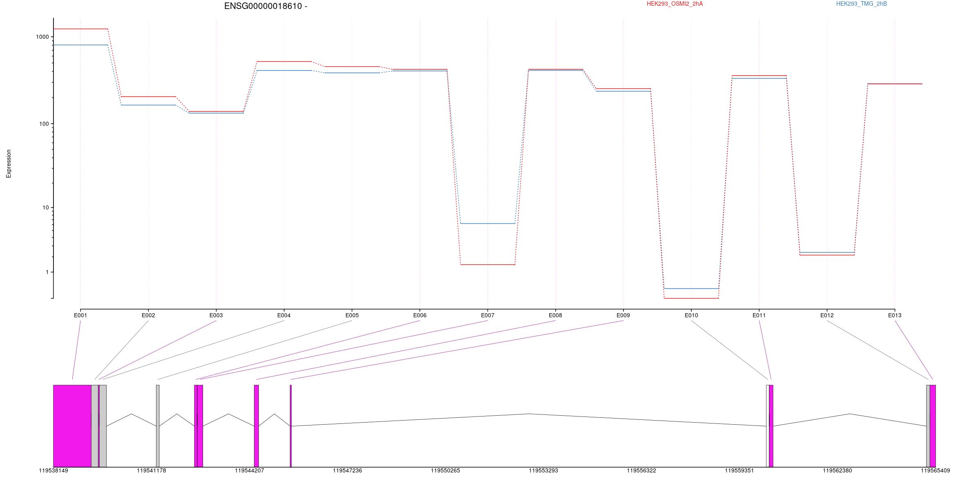Click genomic coordinate 119550265
The image size is (980, 490).
coord(445,471)
